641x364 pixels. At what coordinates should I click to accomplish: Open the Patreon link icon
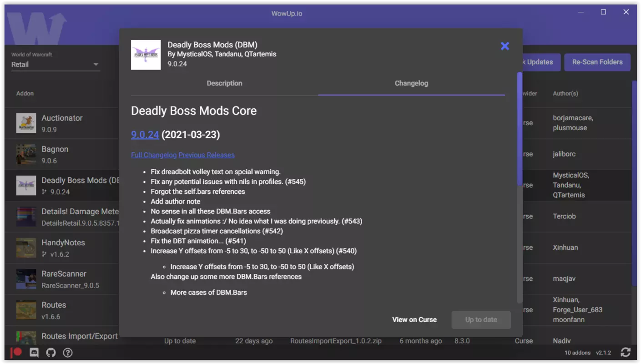pyautogui.click(x=17, y=353)
